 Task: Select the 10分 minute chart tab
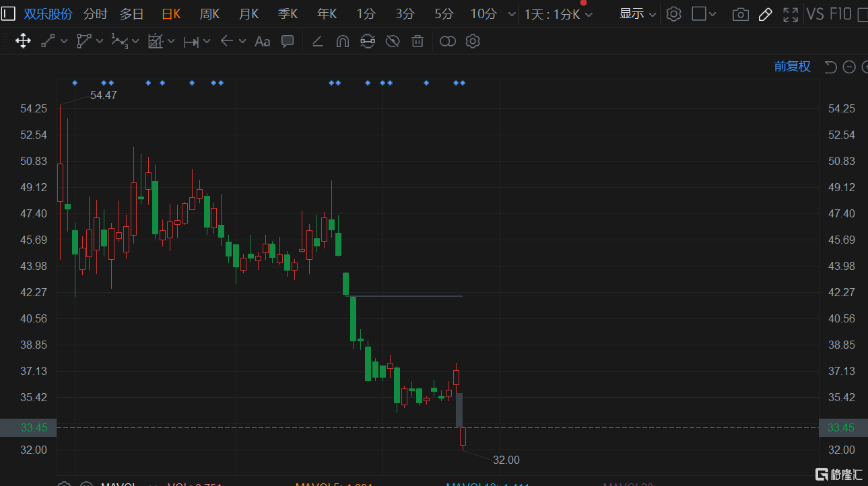pyautogui.click(x=483, y=14)
